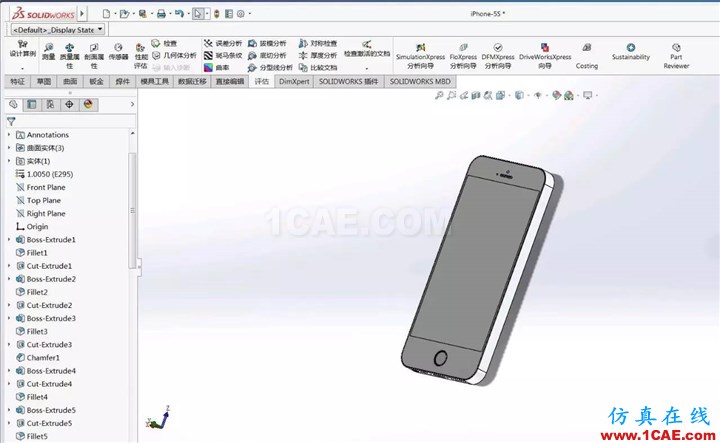Open 分型线分析 parting line analysis
720x443 pixels.
pos(270,67)
